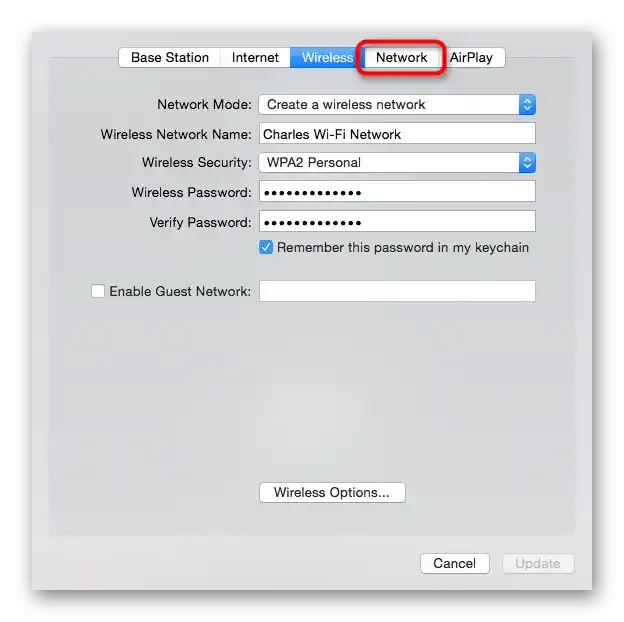
Task: Open the Network Mode dropdown
Action: pos(397,105)
